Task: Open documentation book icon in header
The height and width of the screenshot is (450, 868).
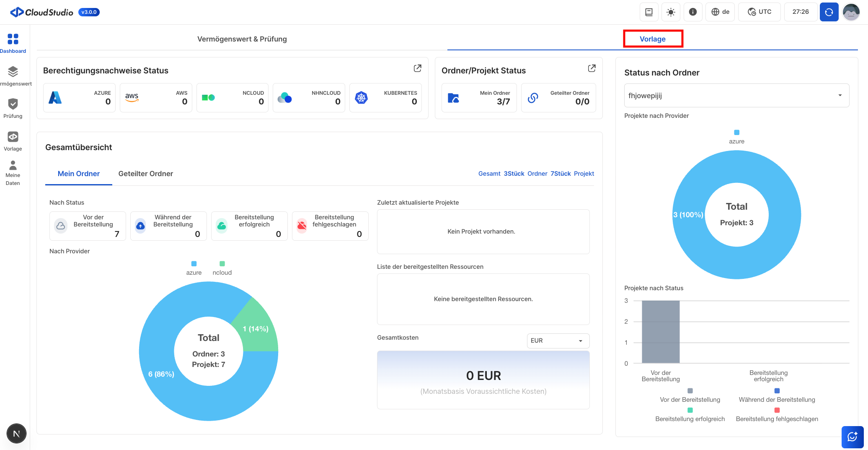Action: (x=649, y=12)
